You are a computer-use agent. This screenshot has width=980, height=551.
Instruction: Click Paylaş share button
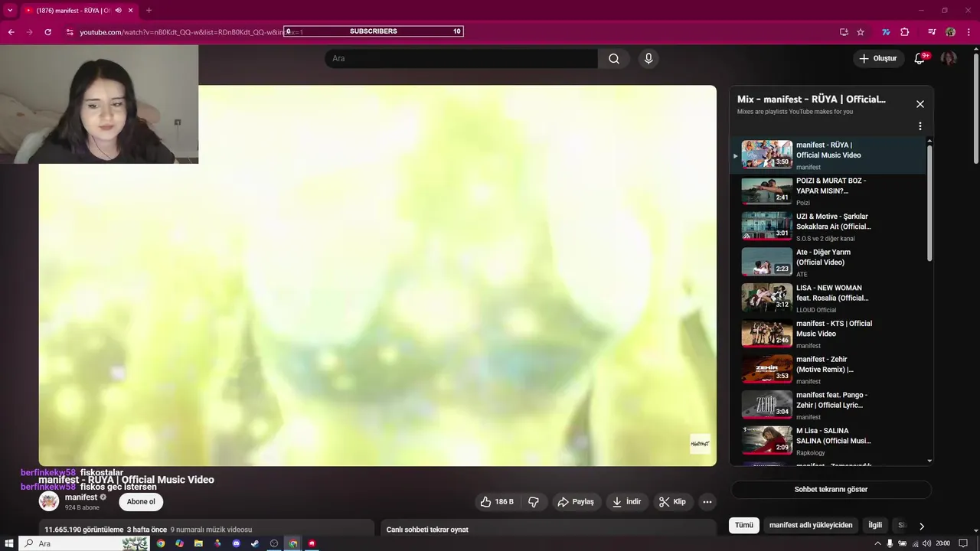pyautogui.click(x=576, y=502)
